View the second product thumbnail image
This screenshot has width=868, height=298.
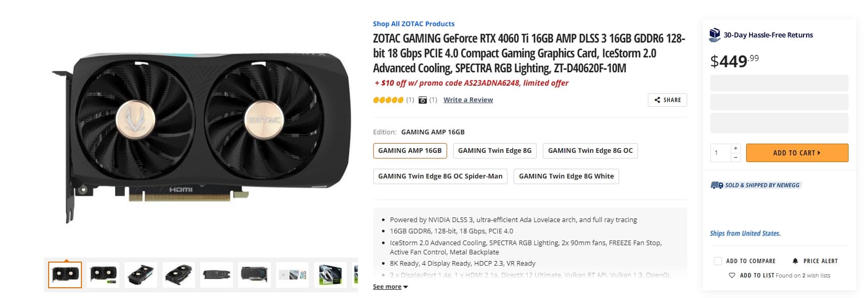tap(103, 275)
